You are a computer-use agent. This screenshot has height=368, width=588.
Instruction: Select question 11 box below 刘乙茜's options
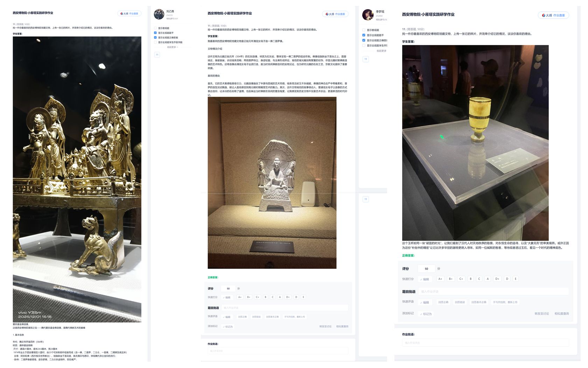(x=157, y=55)
